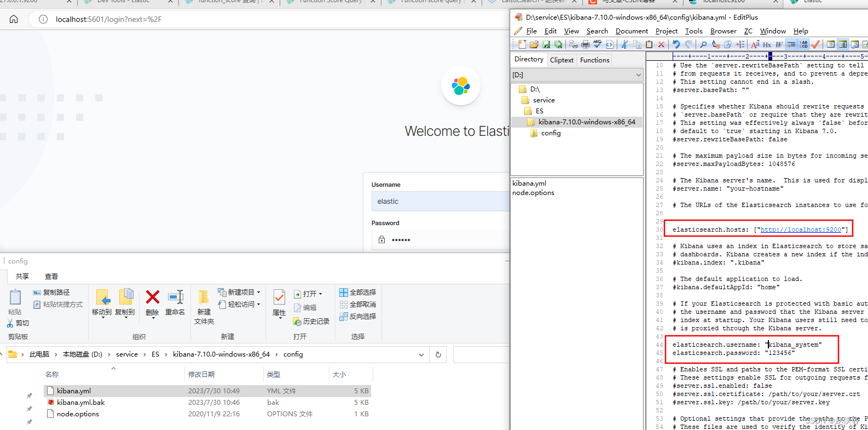Click the Go to Line toolbar icon
Image resolution: width=868 pixels, height=430 pixels.
pos(740,44)
